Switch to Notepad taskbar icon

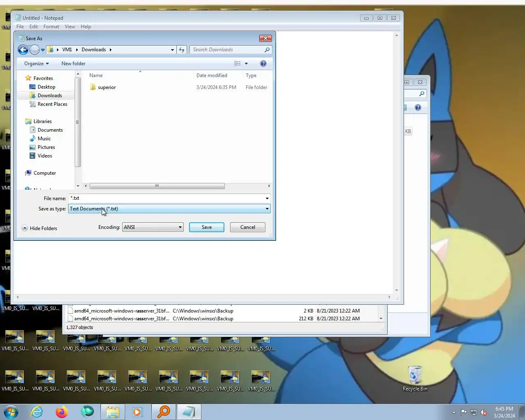pos(189,412)
